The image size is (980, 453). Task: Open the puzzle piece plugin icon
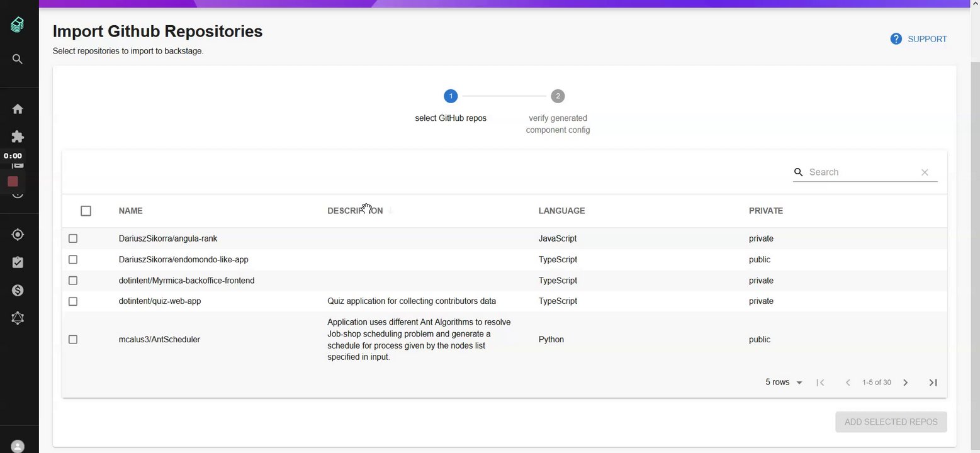click(x=18, y=137)
